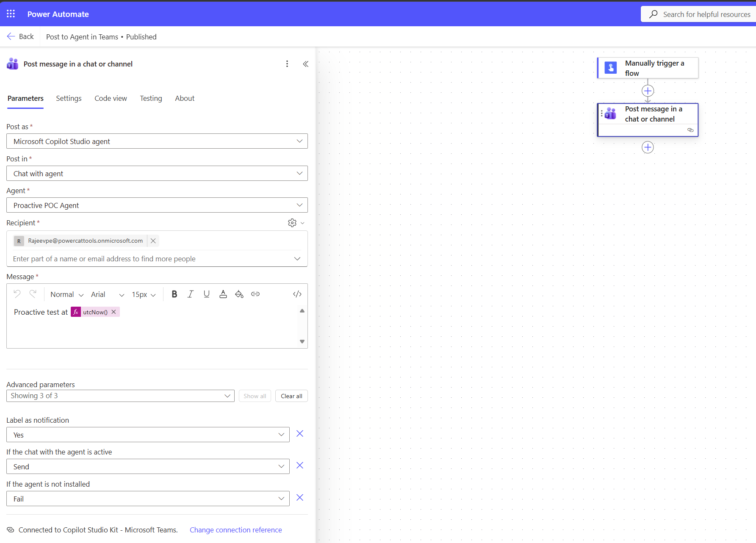Click the Back arrow button

click(20, 36)
